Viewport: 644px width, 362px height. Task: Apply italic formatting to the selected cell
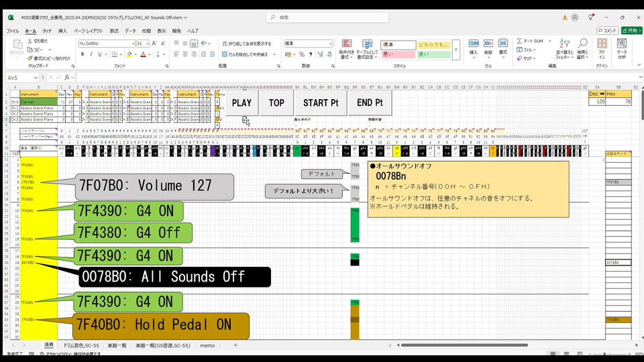pos(90,54)
